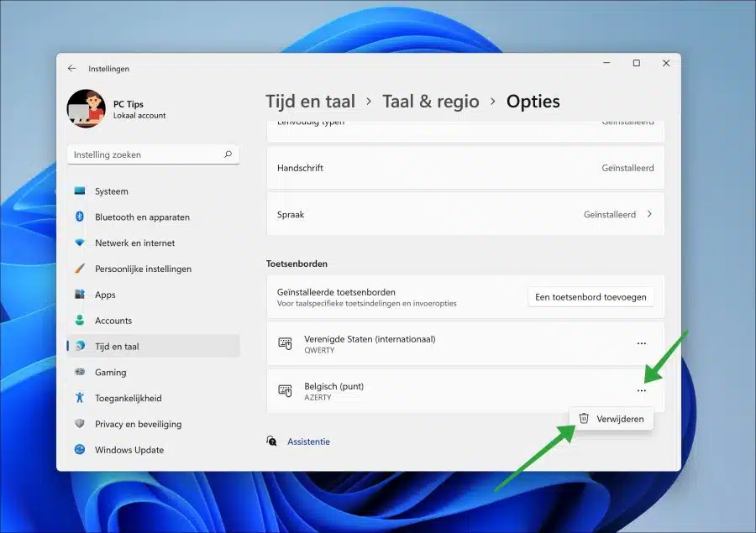The height and width of the screenshot is (533, 756).
Task: Open Privacy en beveiliging settings
Action: pos(154,424)
